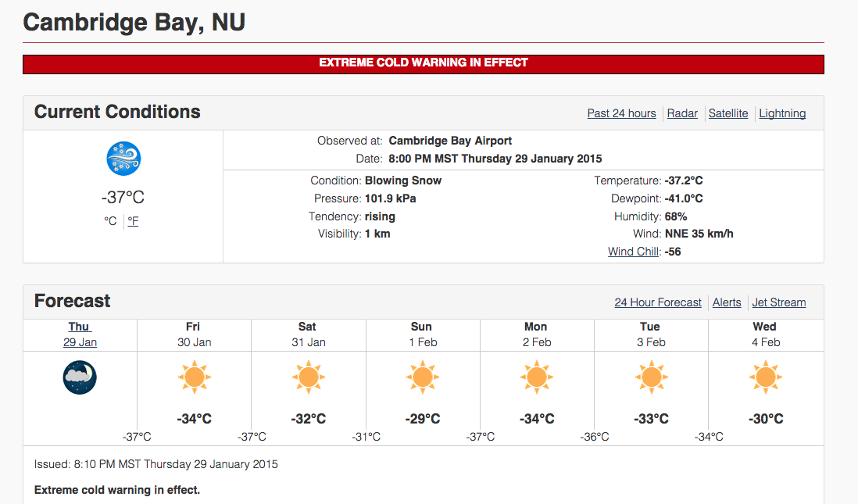The height and width of the screenshot is (504, 858).
Task: Click Sunday 1 Feb sunny icon
Action: pyautogui.click(x=423, y=377)
